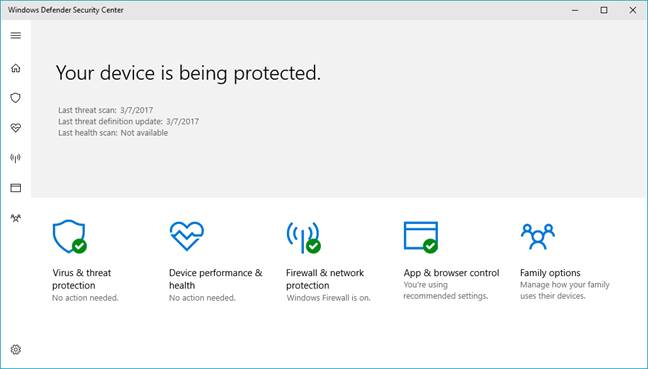
Task: Open the Device performance & health label
Action: click(x=216, y=279)
